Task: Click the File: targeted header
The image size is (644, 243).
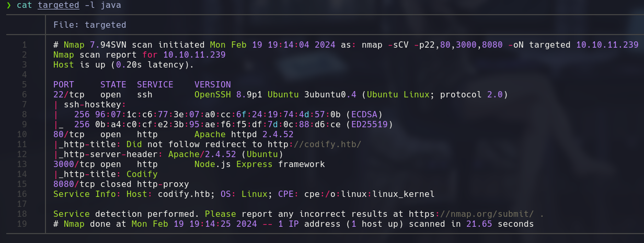Action: click(x=89, y=25)
